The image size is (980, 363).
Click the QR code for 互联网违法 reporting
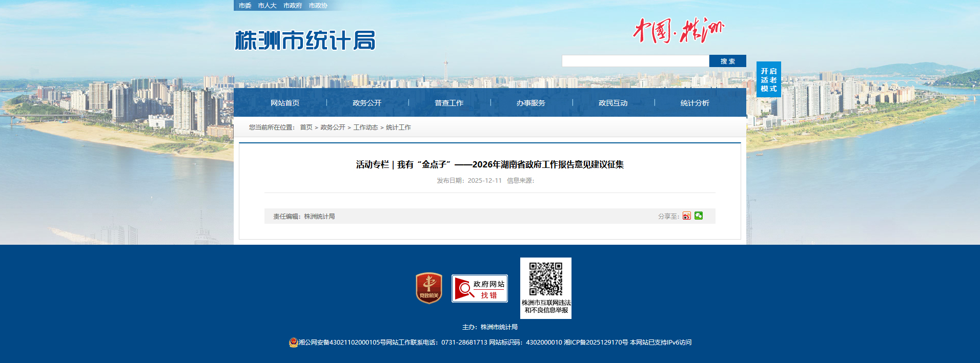pos(545,280)
